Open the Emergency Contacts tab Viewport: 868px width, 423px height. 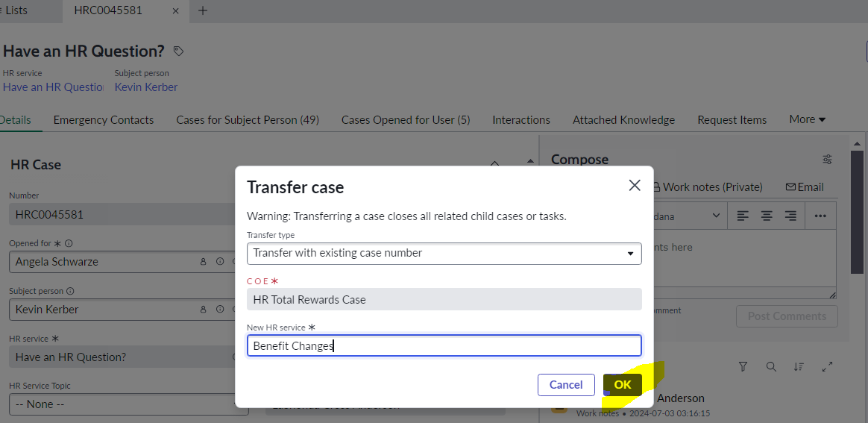104,120
